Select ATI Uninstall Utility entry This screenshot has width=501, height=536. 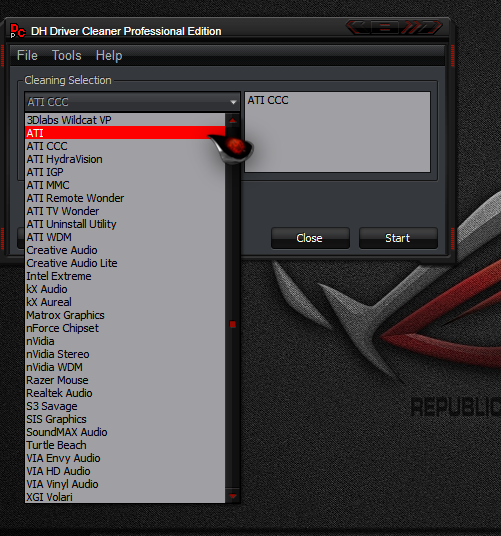point(125,224)
